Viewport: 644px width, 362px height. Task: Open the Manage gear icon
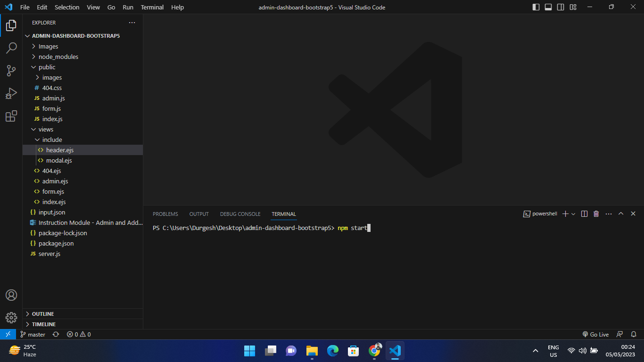[x=11, y=318]
